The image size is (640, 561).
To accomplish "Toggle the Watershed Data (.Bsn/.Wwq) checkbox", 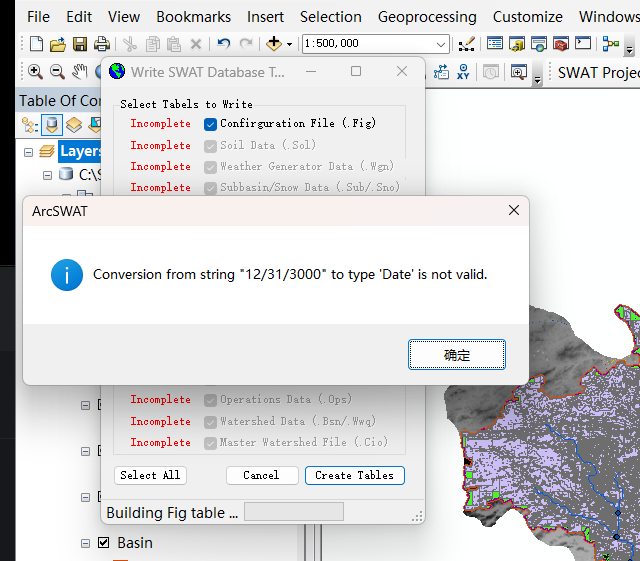I will point(210,422).
